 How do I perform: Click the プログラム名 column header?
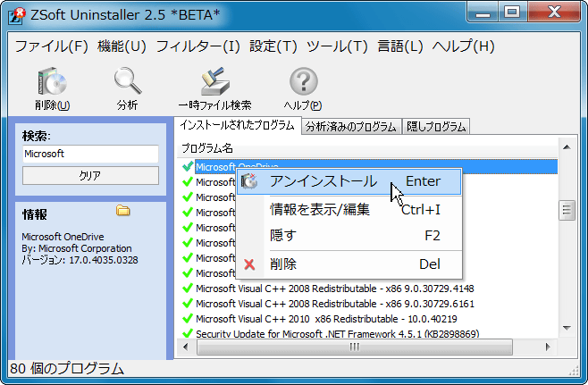click(x=367, y=148)
